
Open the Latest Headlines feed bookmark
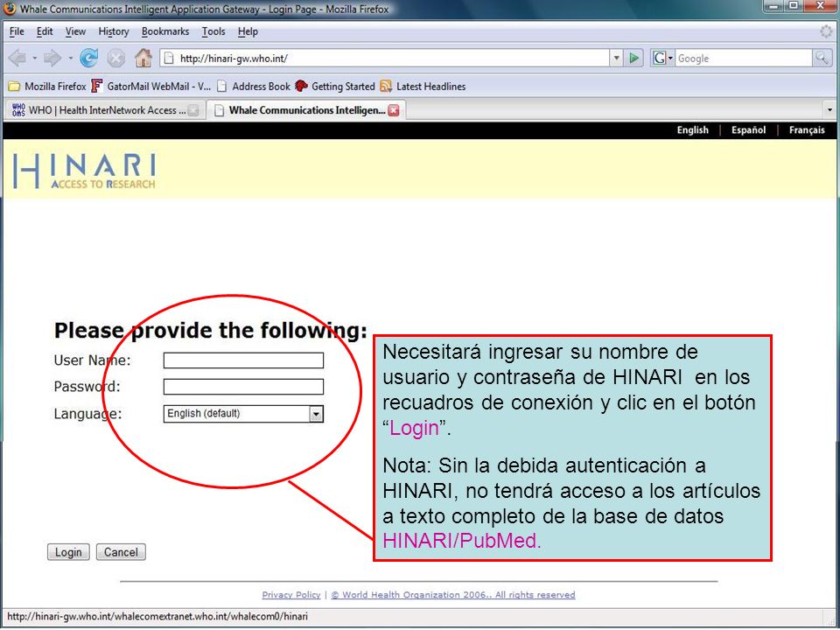tap(423, 87)
